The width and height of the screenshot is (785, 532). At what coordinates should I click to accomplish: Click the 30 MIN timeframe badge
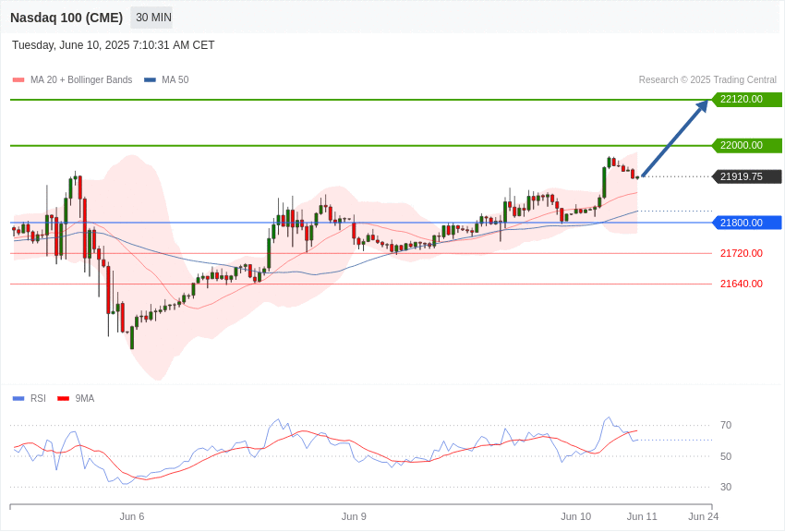coord(153,18)
